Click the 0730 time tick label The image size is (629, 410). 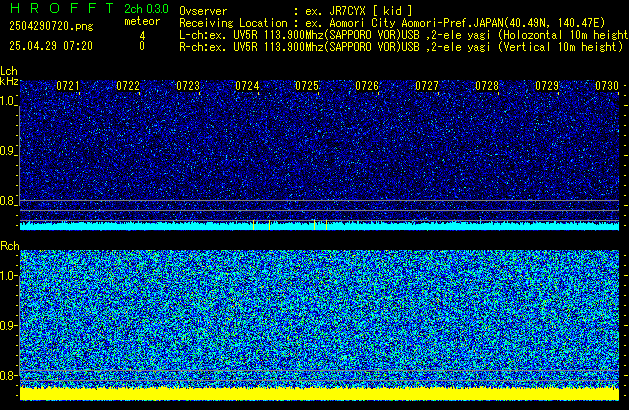click(607, 86)
